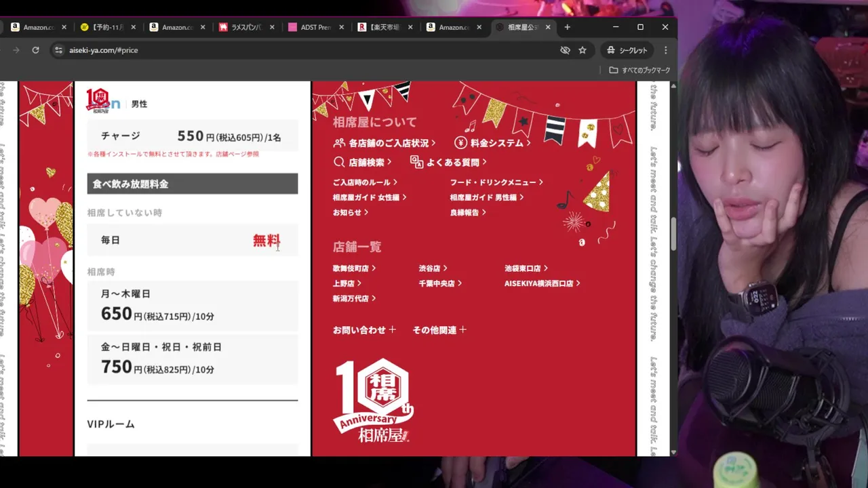Close the ADST Prem tab
This screenshot has width=868, height=488.
341,27
